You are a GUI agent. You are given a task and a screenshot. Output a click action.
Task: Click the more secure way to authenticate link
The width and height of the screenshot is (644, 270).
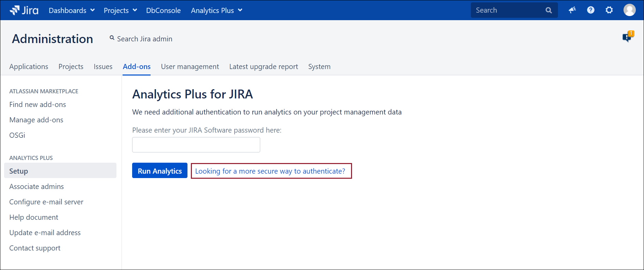click(x=270, y=171)
